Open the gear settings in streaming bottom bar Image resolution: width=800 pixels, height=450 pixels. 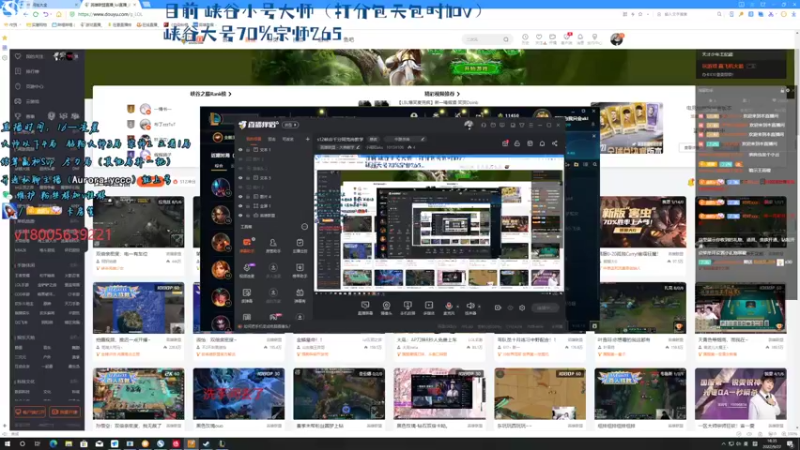coord(522,308)
